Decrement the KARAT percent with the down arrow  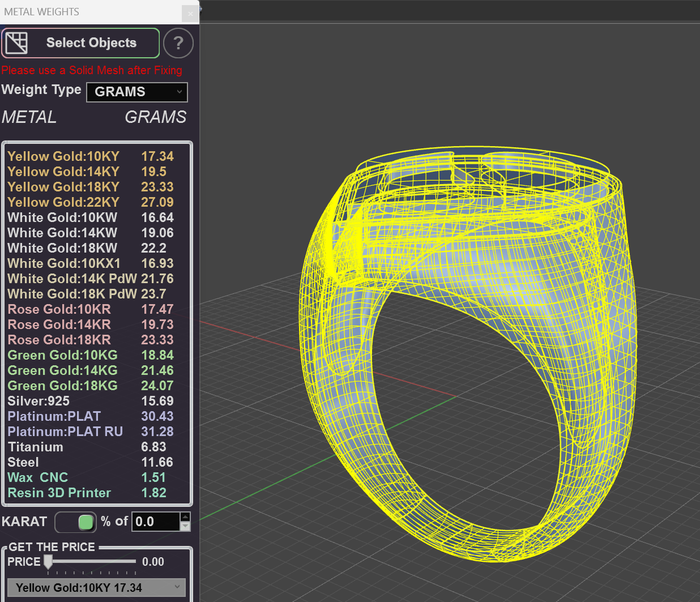click(x=185, y=526)
